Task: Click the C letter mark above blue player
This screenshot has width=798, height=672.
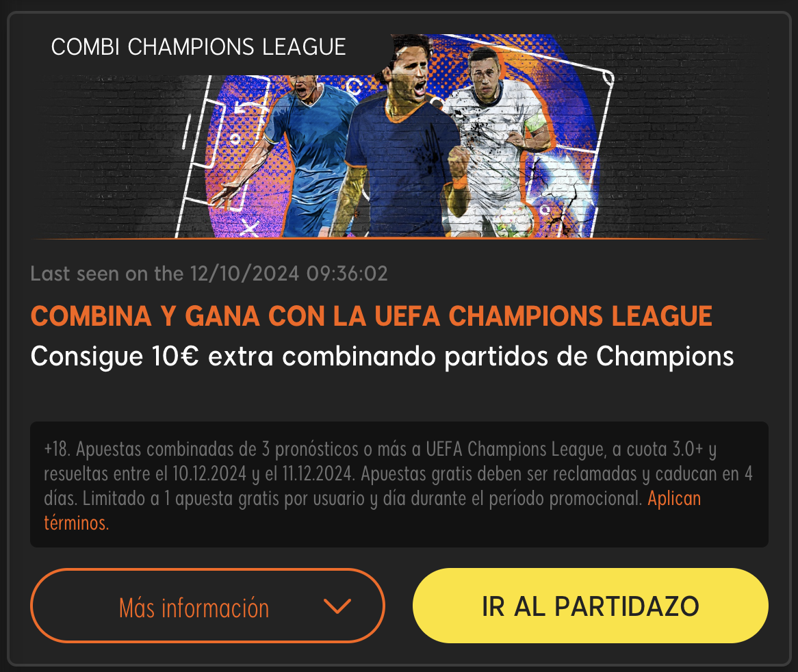Action: pyautogui.click(x=355, y=86)
